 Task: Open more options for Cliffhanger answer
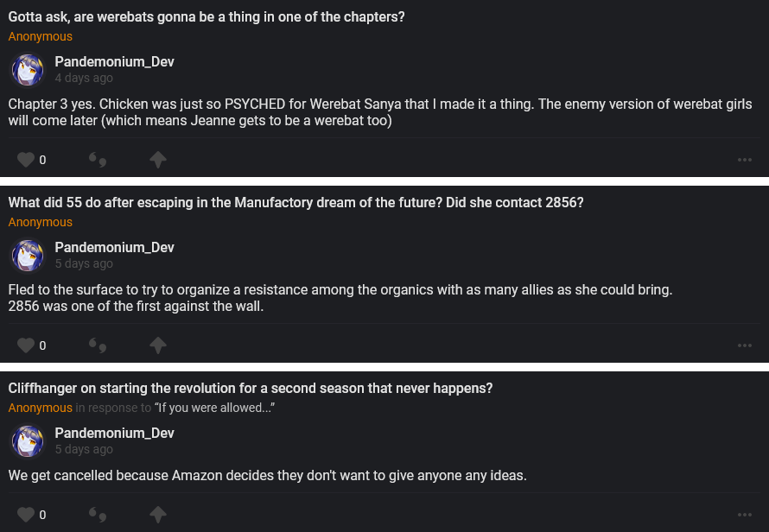[x=745, y=515]
